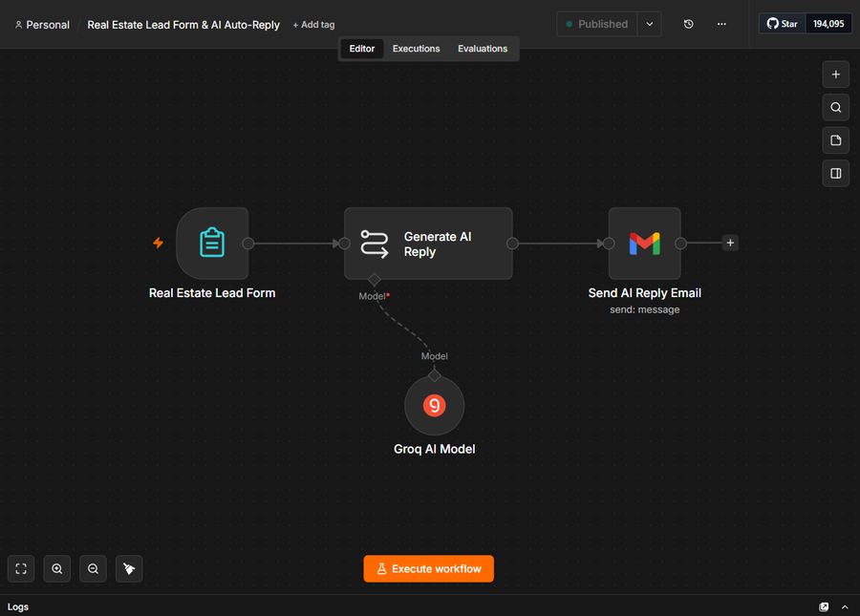Click the Published status button

click(x=596, y=24)
